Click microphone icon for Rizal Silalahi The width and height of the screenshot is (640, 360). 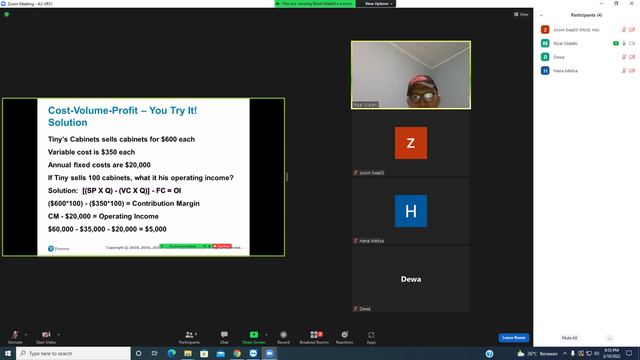point(624,43)
